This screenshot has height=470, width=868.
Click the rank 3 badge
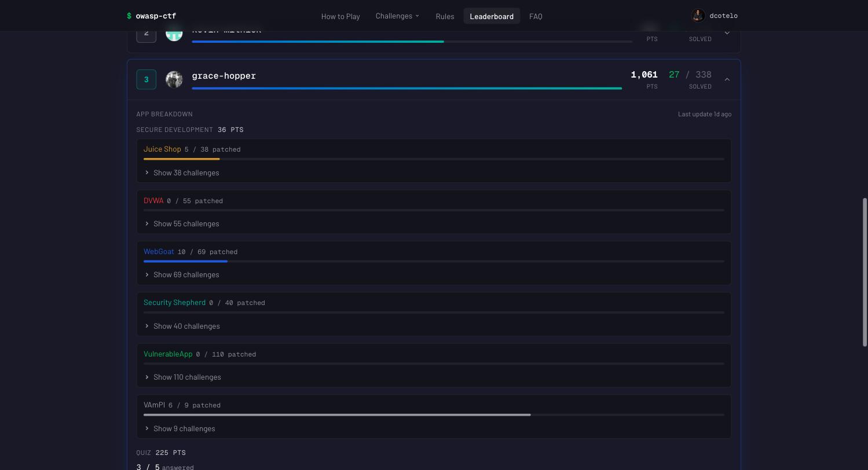147,79
